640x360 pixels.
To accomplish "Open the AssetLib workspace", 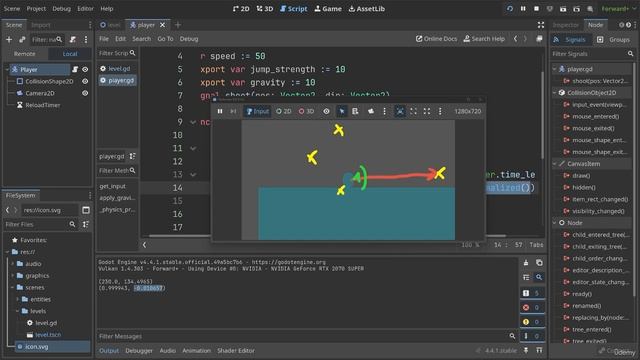I will 367,9.
